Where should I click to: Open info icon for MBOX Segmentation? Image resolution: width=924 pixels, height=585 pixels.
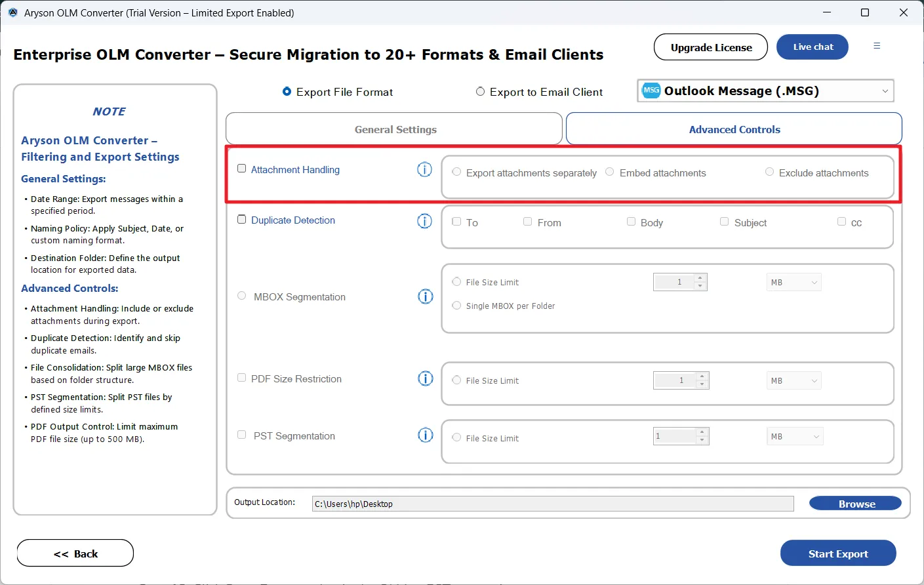click(425, 297)
